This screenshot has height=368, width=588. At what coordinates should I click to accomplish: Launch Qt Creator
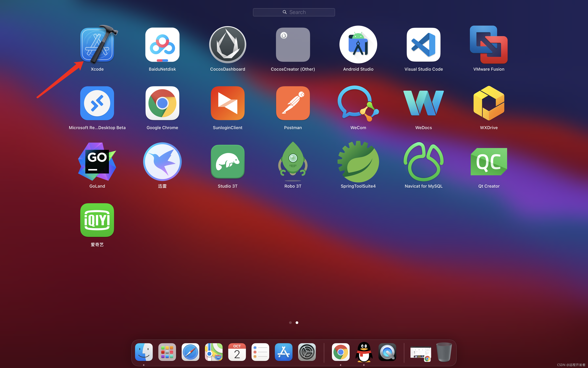point(489,162)
